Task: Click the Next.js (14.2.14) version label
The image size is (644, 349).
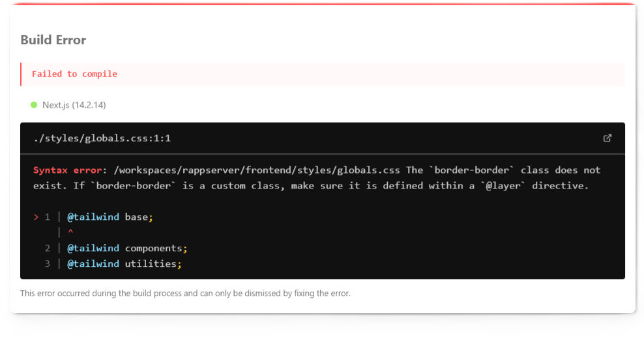Action: 74,105
